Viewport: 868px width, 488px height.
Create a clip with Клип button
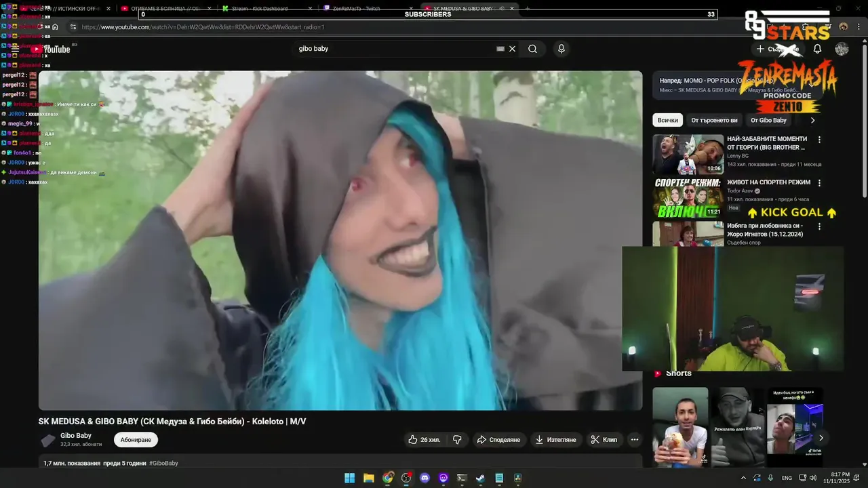point(604,440)
